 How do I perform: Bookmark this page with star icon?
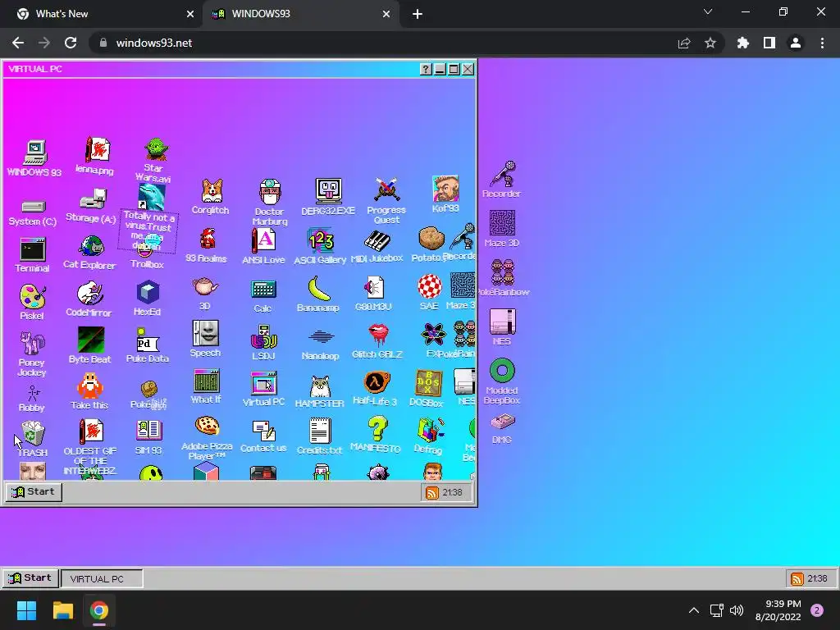point(710,43)
